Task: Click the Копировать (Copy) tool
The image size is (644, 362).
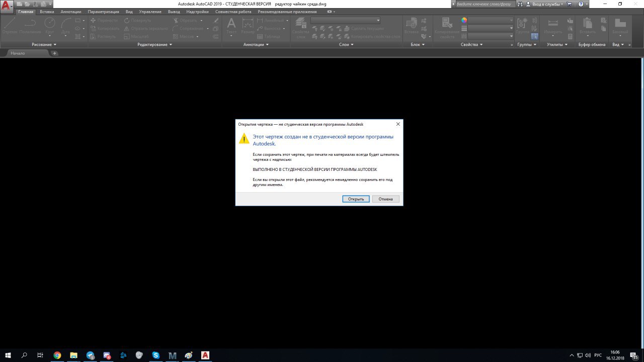Action: coord(105,29)
